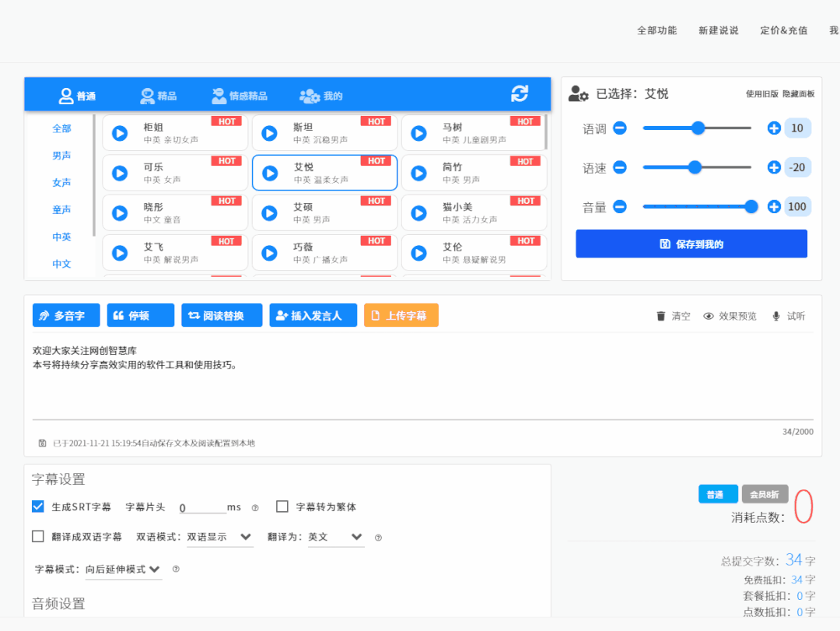840x631 pixels.
Task: Check the 翻译成双语字幕 option
Action: [x=37, y=536]
